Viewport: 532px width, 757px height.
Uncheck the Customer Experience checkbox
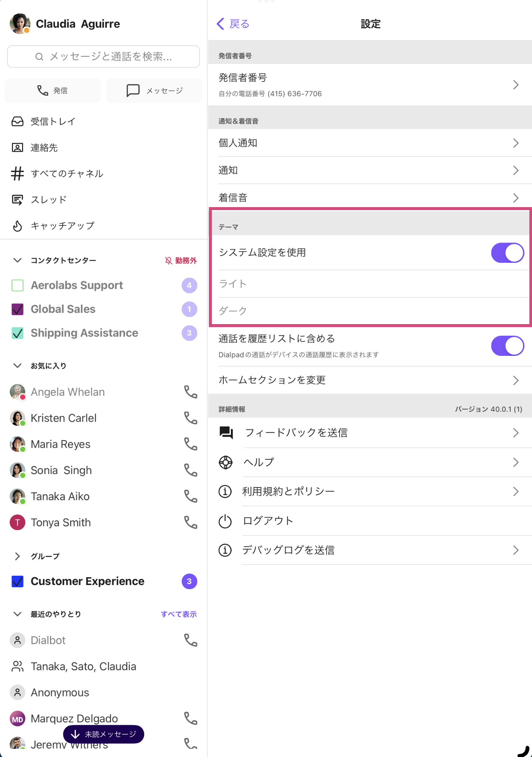18,581
